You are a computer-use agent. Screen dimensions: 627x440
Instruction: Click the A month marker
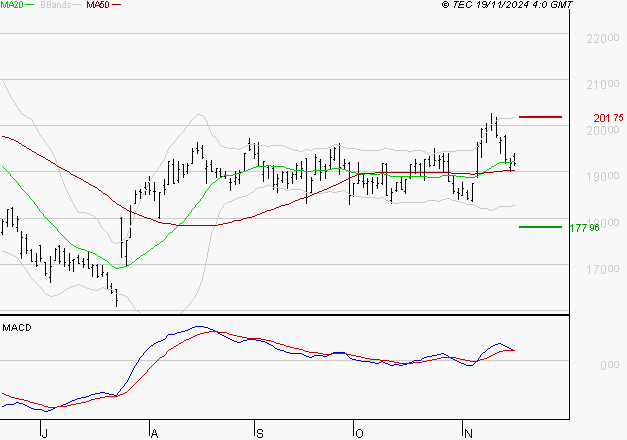point(154,433)
